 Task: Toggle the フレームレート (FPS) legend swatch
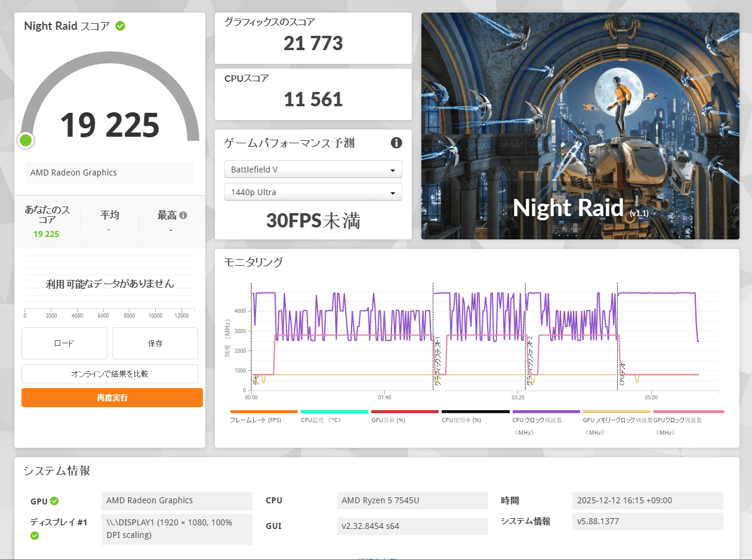[264, 412]
